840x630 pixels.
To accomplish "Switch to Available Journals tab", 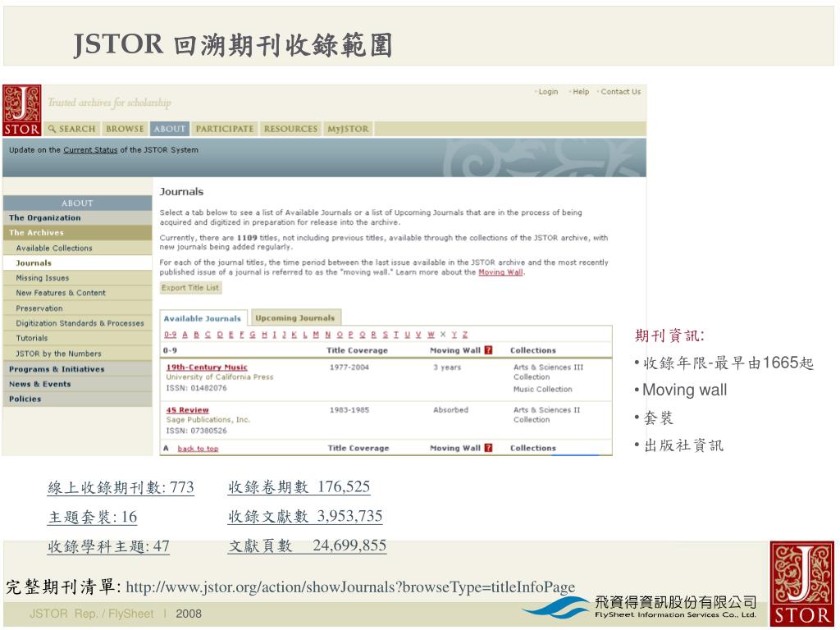I will pos(203,318).
